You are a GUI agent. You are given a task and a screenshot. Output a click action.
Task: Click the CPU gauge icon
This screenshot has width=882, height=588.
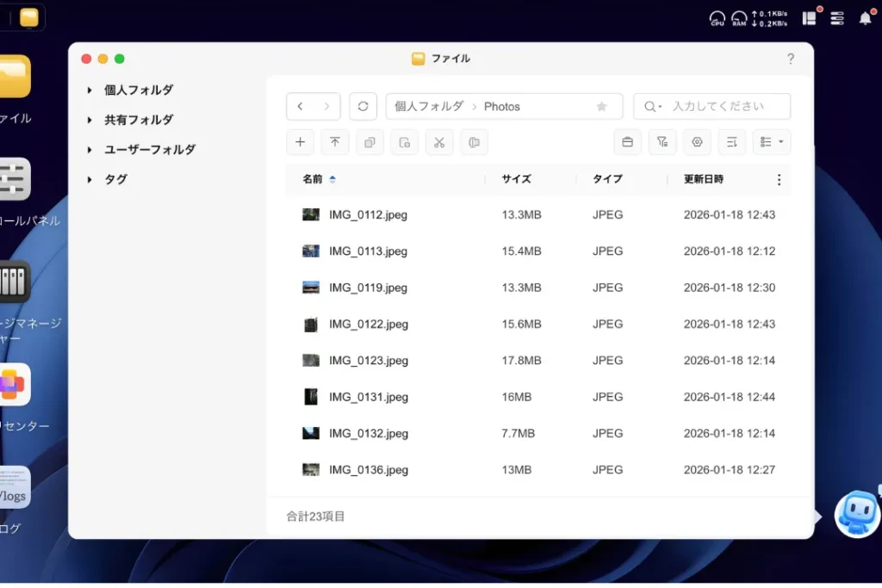717,18
